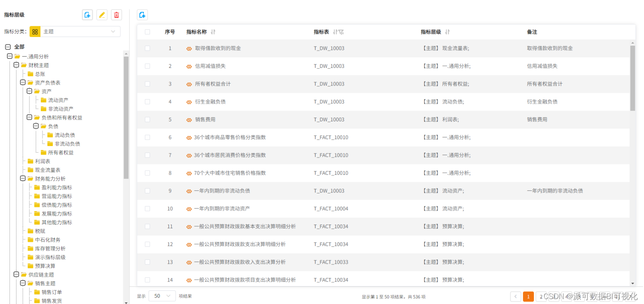Check the box for row 2 信用减值损失
This screenshot has height=304, width=644.
click(x=148, y=66)
